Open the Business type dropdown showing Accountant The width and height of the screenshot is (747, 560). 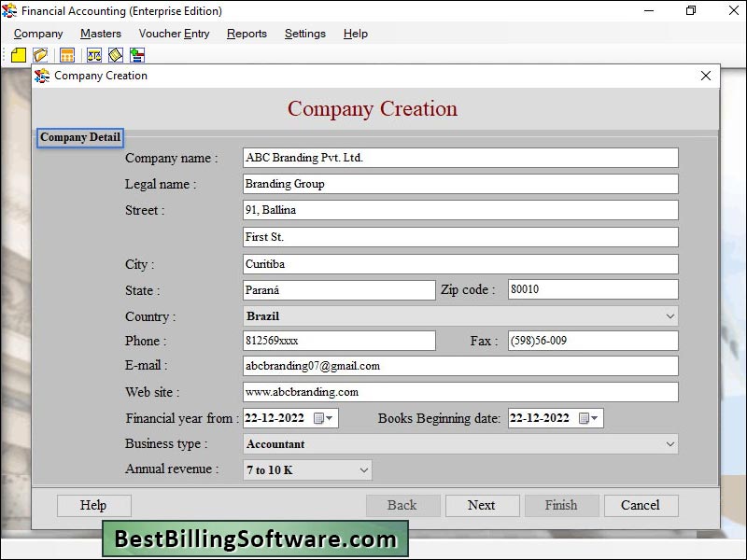pos(669,443)
